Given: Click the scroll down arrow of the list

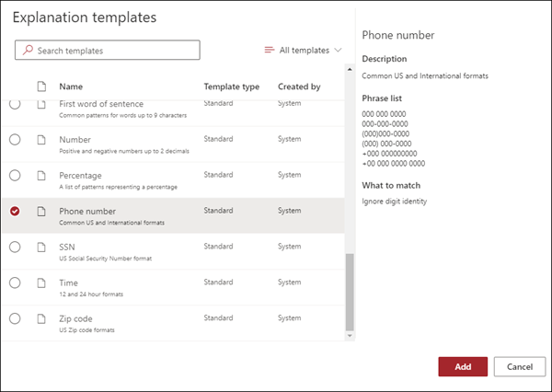Looking at the screenshot, I should [x=350, y=336].
